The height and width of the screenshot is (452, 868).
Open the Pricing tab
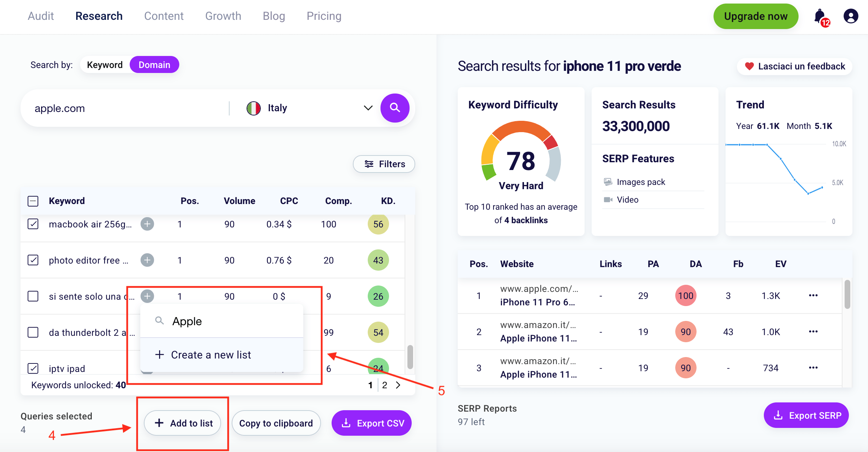tap(324, 16)
